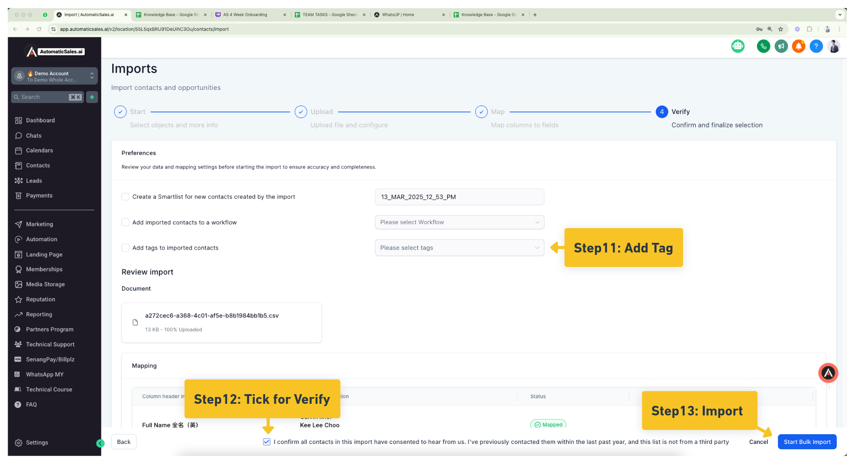Open the blue help question mark icon
868x464 pixels.
(816, 47)
